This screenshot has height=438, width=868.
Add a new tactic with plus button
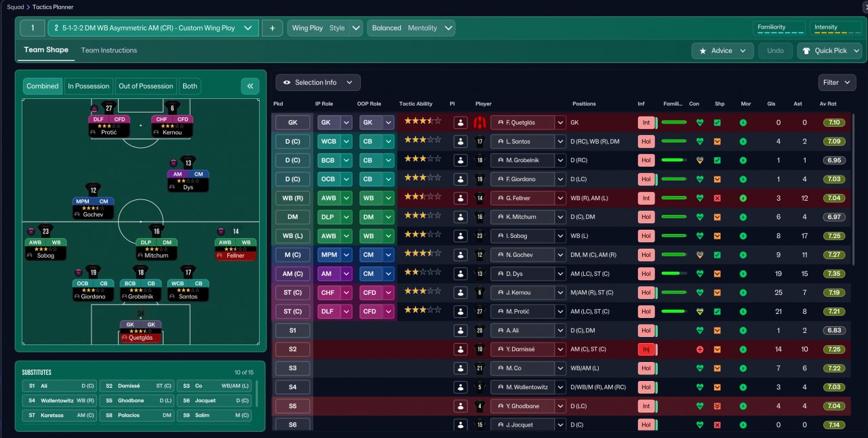click(x=272, y=28)
